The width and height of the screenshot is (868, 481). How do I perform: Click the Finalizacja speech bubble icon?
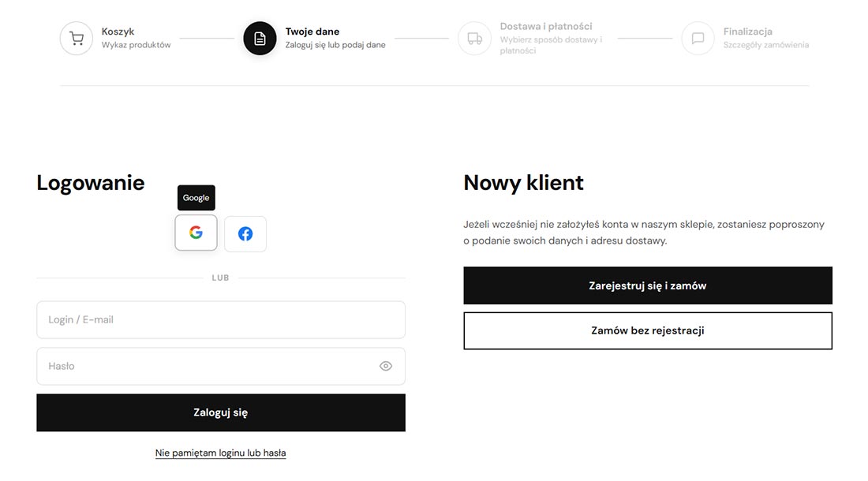(698, 38)
